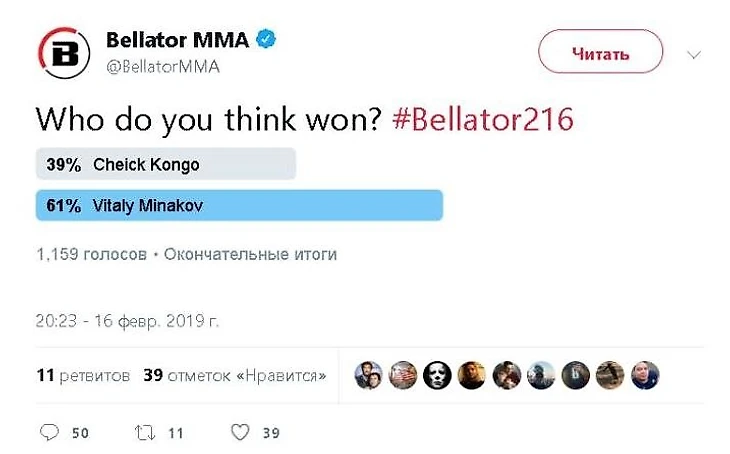The image size is (730, 454).
Task: View the 11 ретвитов list
Action: click(x=83, y=376)
